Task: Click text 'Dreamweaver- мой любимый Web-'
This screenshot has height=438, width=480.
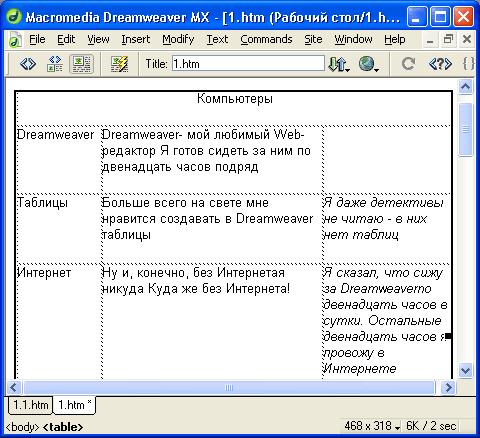Action: coord(203,135)
